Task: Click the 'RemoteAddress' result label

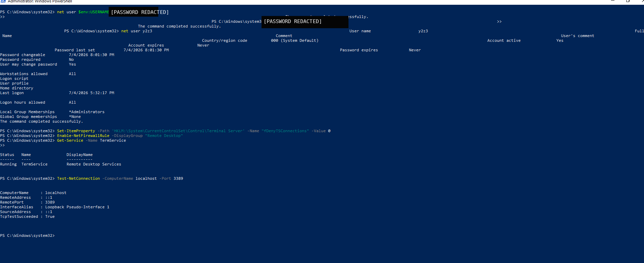Action: tap(15, 197)
